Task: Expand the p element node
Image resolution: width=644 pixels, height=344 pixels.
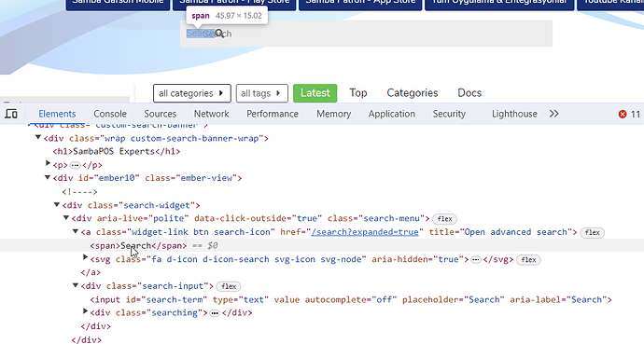Action: tap(48, 164)
